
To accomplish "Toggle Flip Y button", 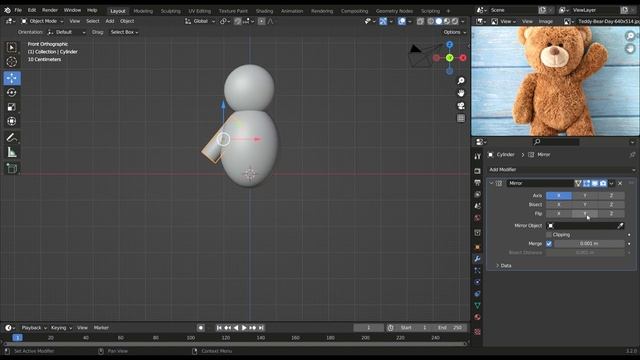I will (x=585, y=214).
